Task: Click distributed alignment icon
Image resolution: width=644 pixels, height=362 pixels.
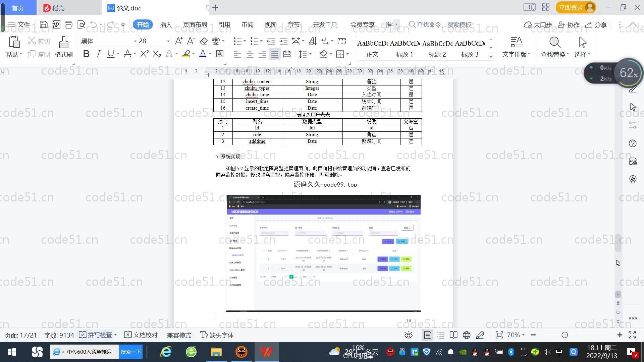Action: (x=287, y=54)
